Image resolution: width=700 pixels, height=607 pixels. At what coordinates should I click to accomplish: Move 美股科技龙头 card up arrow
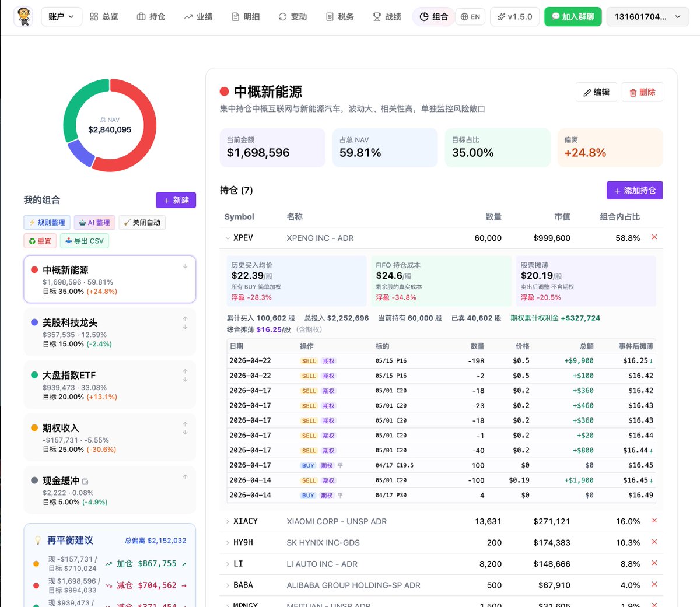pyautogui.click(x=185, y=319)
